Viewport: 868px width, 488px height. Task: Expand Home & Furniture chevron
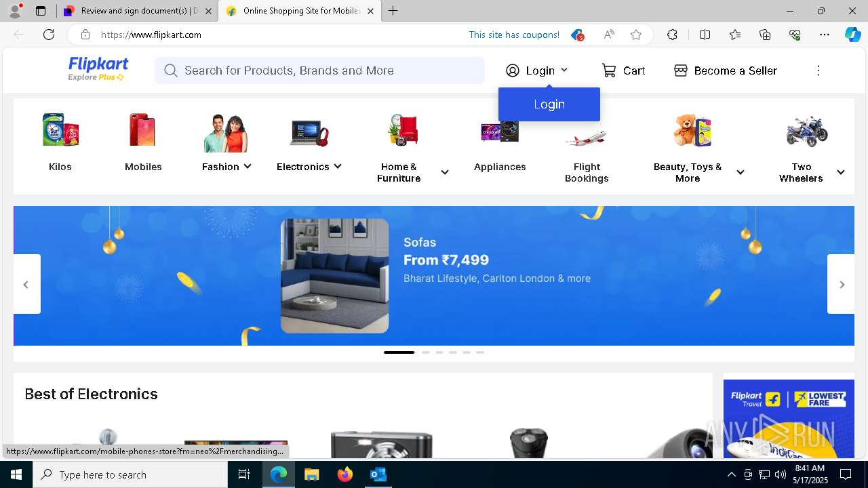pos(445,172)
